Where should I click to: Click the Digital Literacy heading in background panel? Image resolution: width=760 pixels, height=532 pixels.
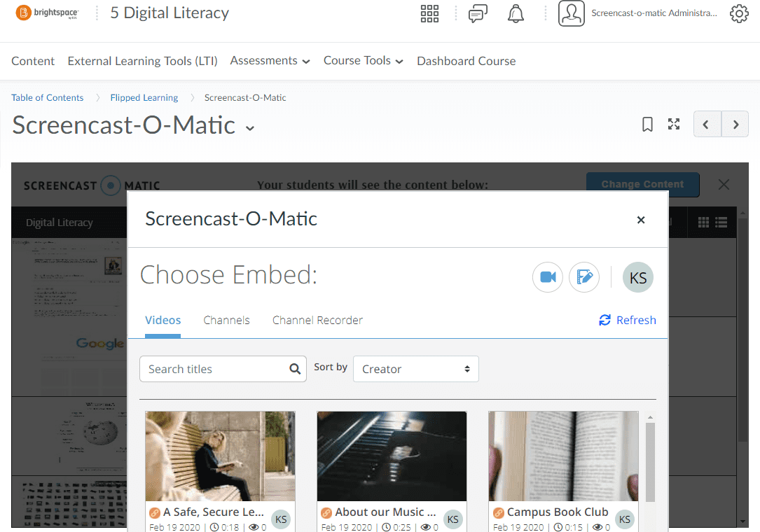59,223
